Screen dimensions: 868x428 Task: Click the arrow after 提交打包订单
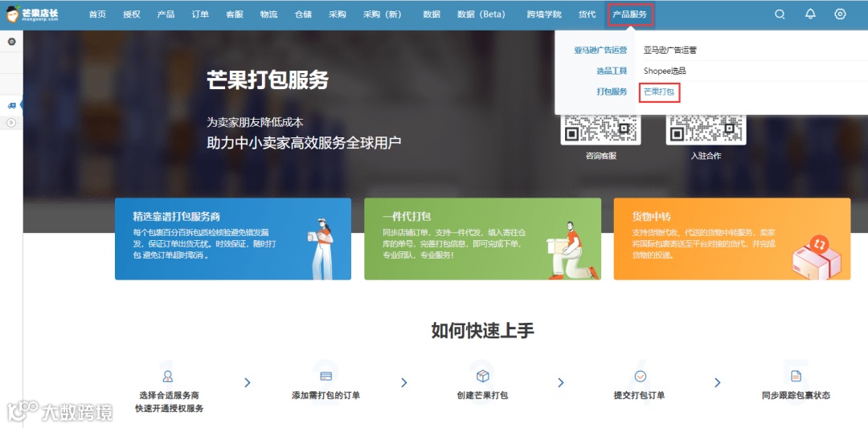coord(718,383)
